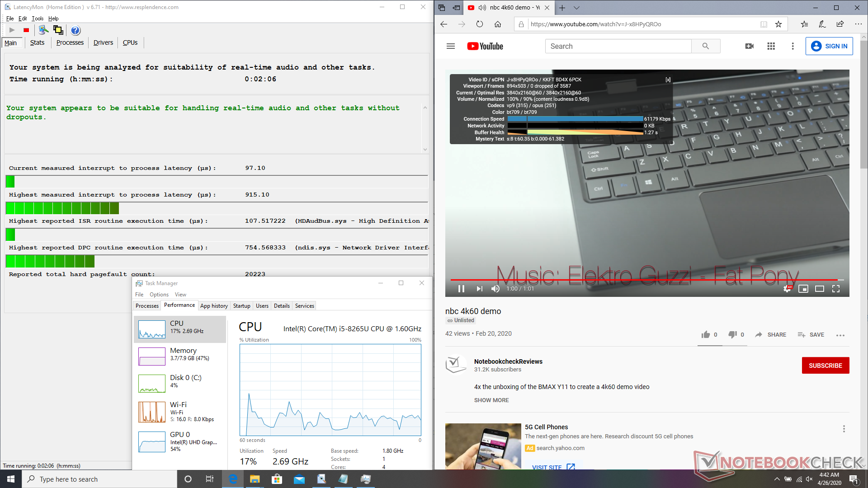Click the red SUBSCRIBE button
Image resolution: width=868 pixels, height=488 pixels.
(825, 366)
